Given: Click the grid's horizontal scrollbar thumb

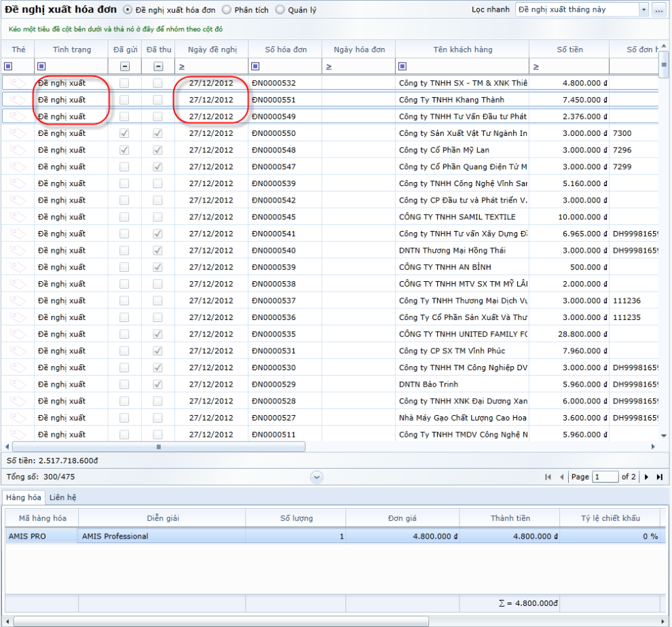Looking at the screenshot, I should (x=159, y=447).
